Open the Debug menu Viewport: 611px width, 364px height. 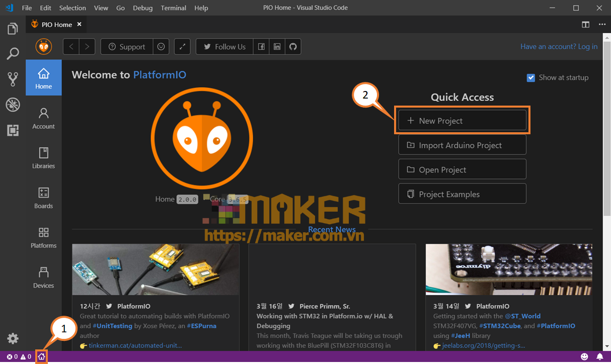pos(143,8)
